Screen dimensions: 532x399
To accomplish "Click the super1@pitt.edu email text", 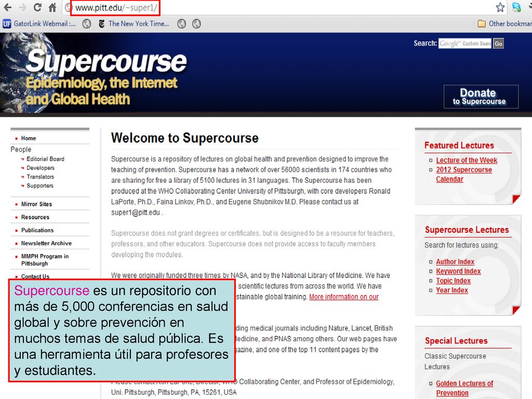I will tap(136, 212).
